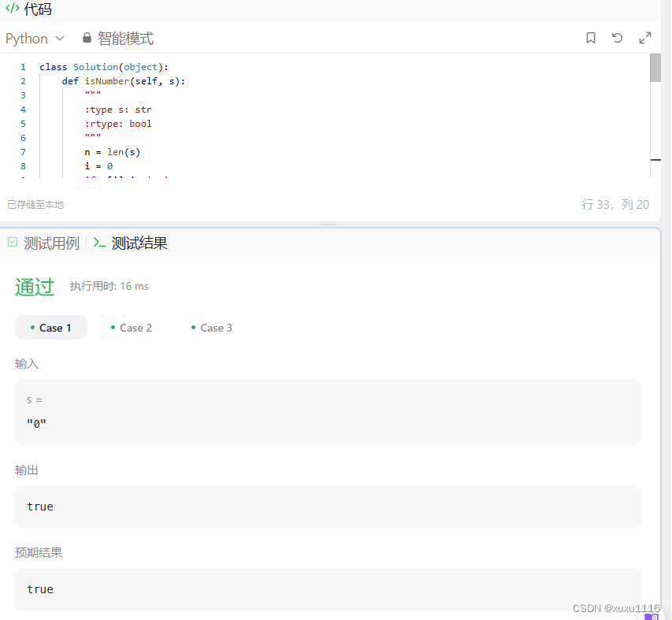Click line number 3 in the gutter
This screenshot has height=620, width=672.
click(x=23, y=95)
